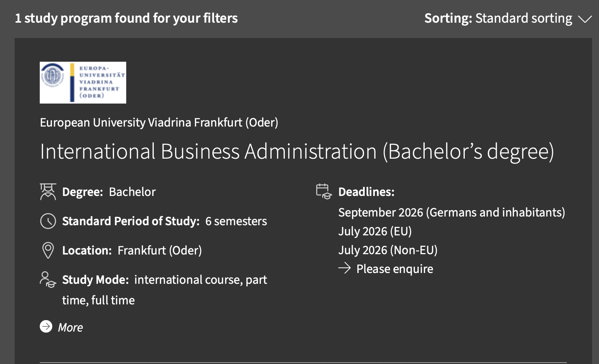Open the More details link
The height and width of the screenshot is (364, 599).
(x=70, y=327)
